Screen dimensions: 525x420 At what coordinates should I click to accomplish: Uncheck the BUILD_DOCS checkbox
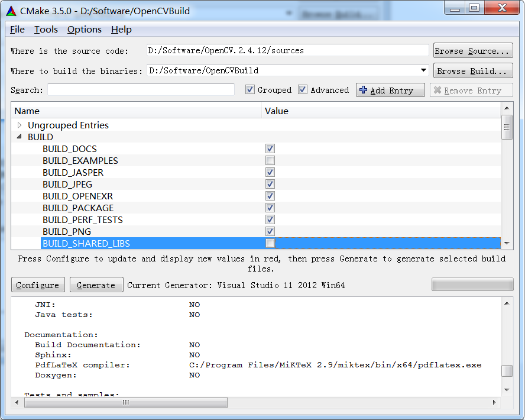270,148
